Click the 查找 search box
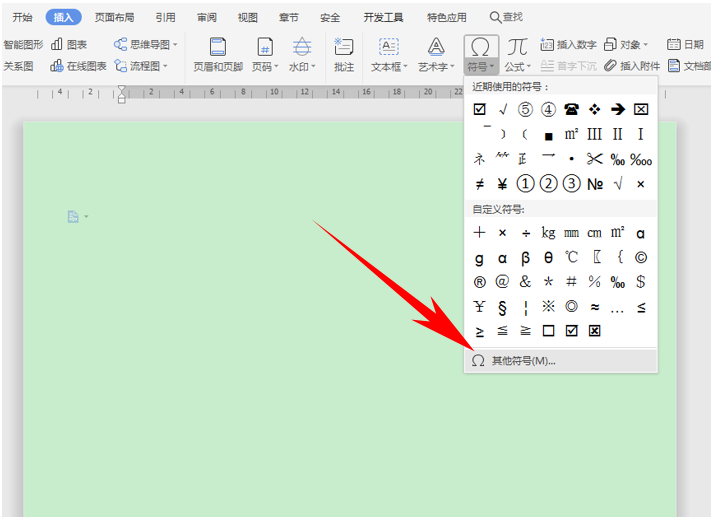 pyautogui.click(x=506, y=17)
